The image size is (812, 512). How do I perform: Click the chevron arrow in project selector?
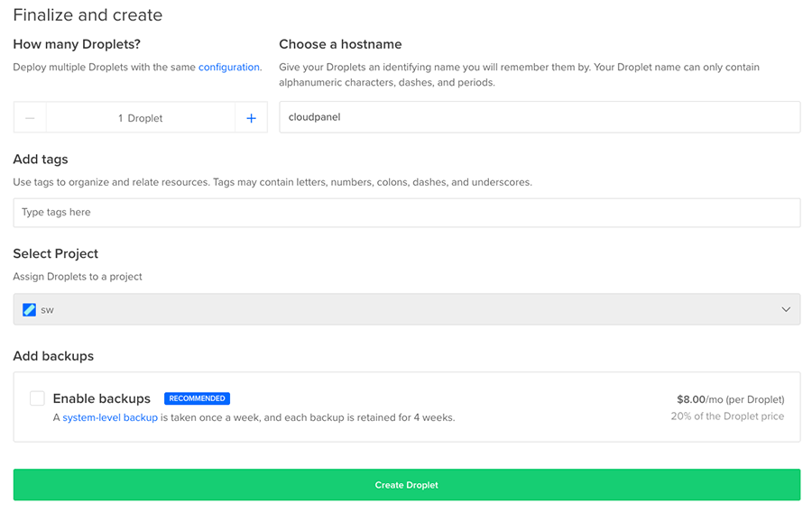[786, 309]
